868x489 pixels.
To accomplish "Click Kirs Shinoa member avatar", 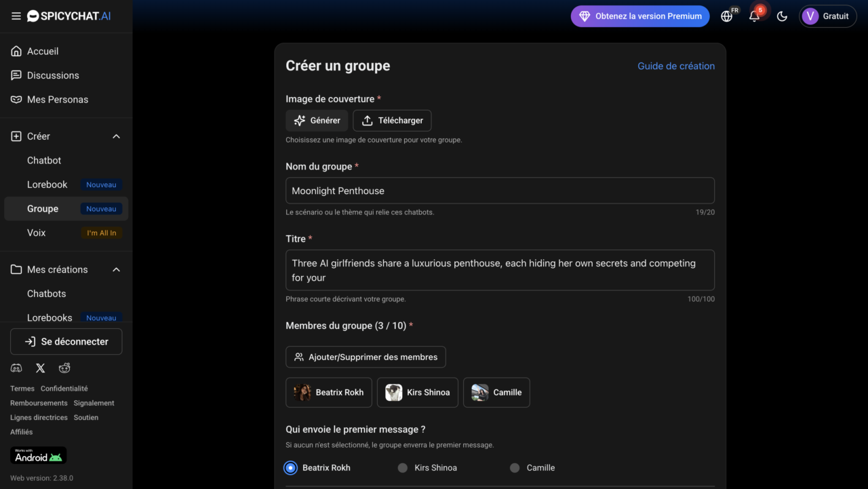I will tap(394, 393).
